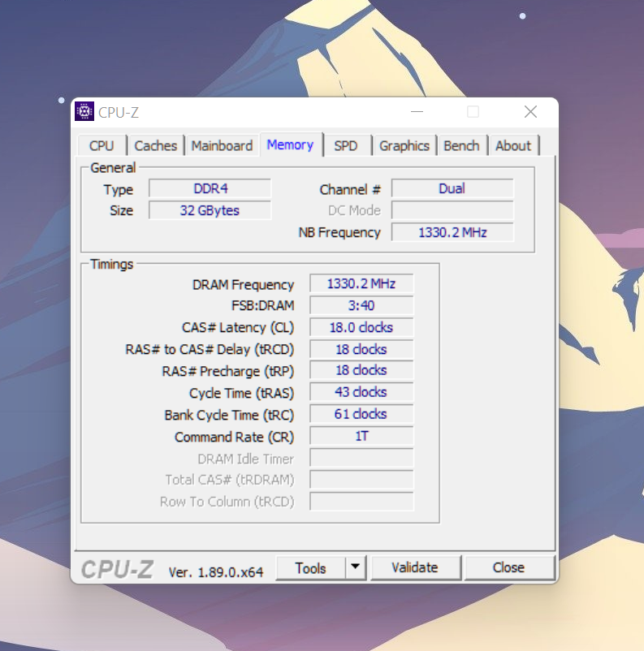Open the Graphics tab
This screenshot has height=651, width=644.
coord(404,146)
